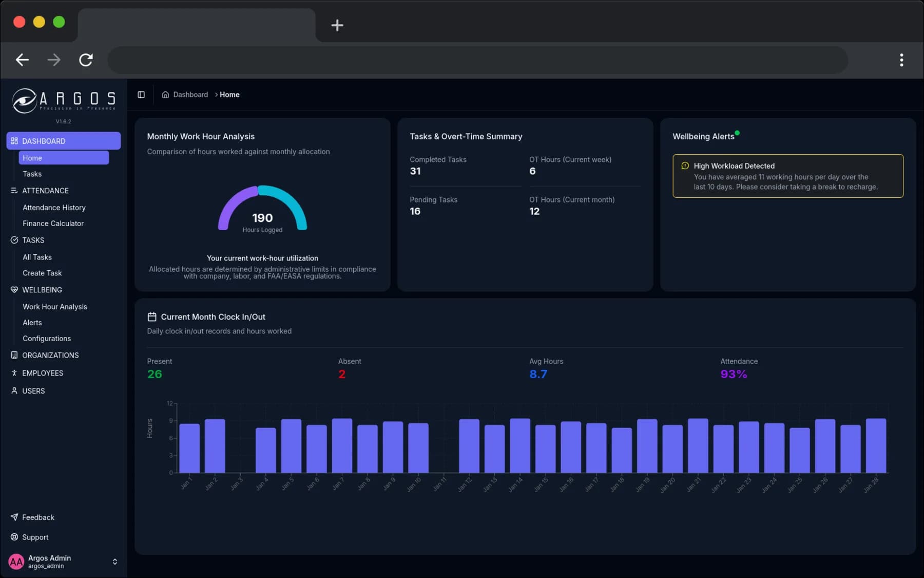Click the Employees person icon
Viewport: 924px width, 578px height.
click(14, 373)
